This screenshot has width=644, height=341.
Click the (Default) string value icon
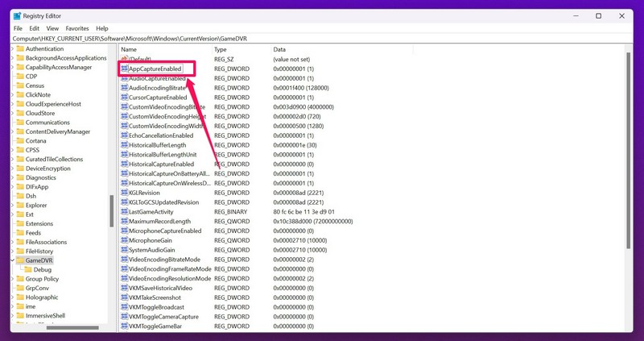pyautogui.click(x=125, y=59)
